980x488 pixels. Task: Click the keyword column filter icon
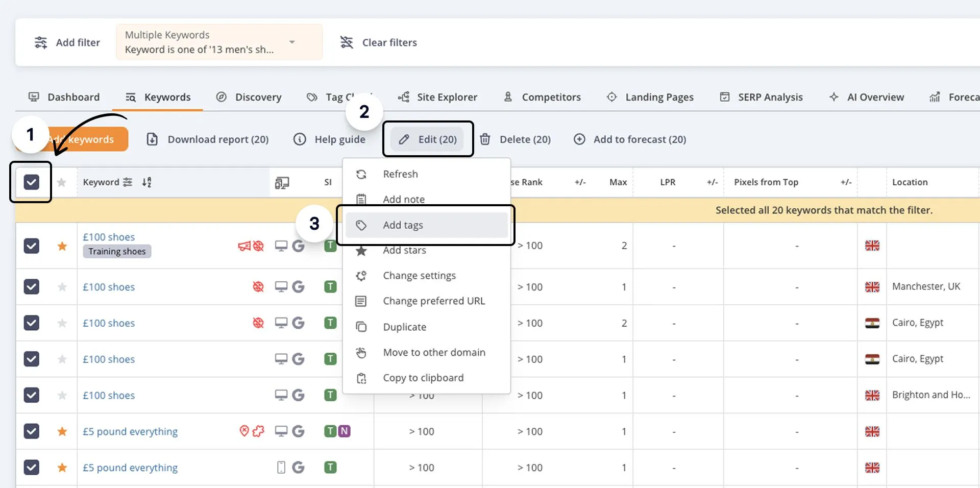128,182
